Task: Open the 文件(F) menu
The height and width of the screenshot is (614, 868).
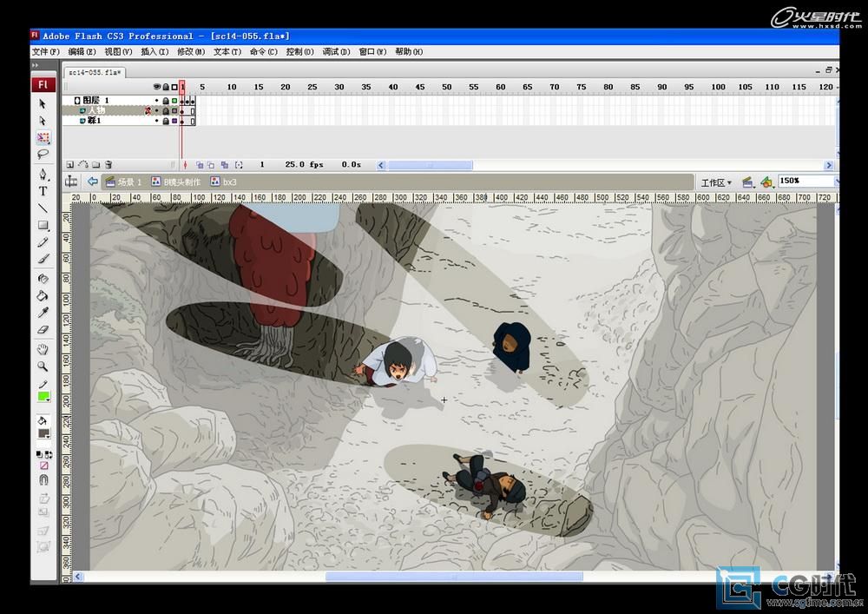Action: click(45, 51)
